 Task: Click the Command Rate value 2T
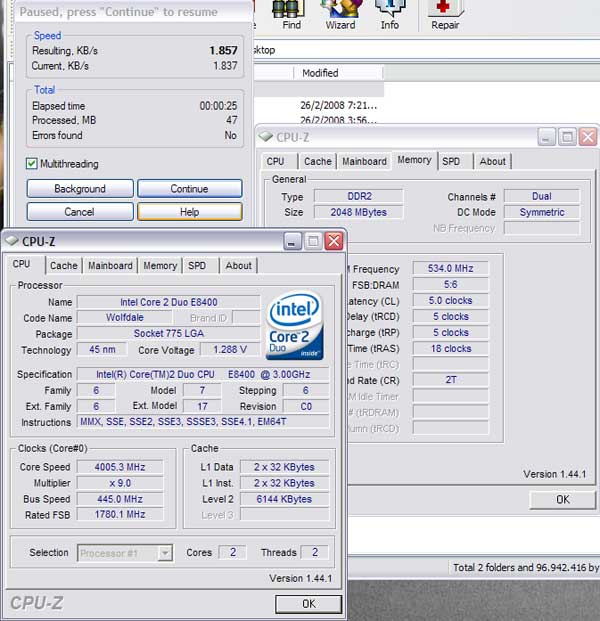[x=451, y=380]
